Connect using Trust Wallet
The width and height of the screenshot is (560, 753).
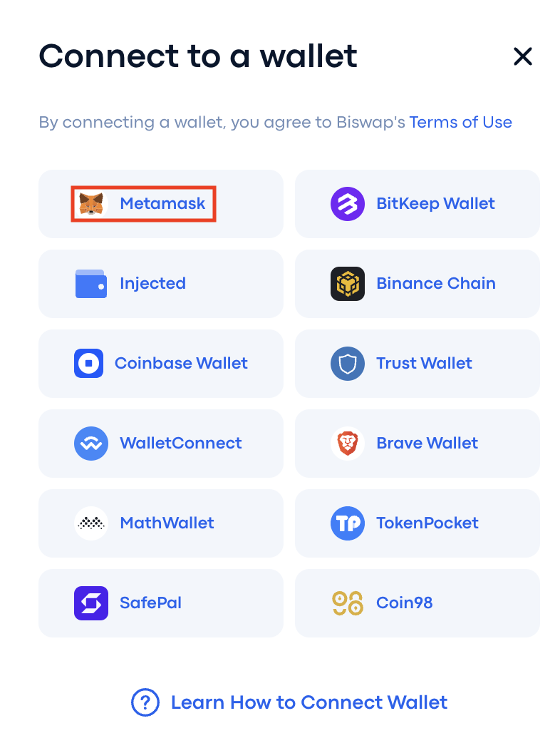point(418,363)
